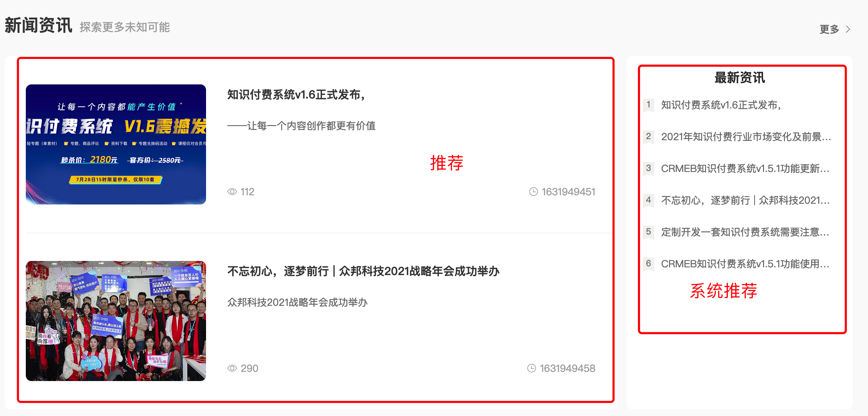Expand more news via the chevron arrow next to 更多
Viewport: 868px width, 416px height.
pos(848,29)
